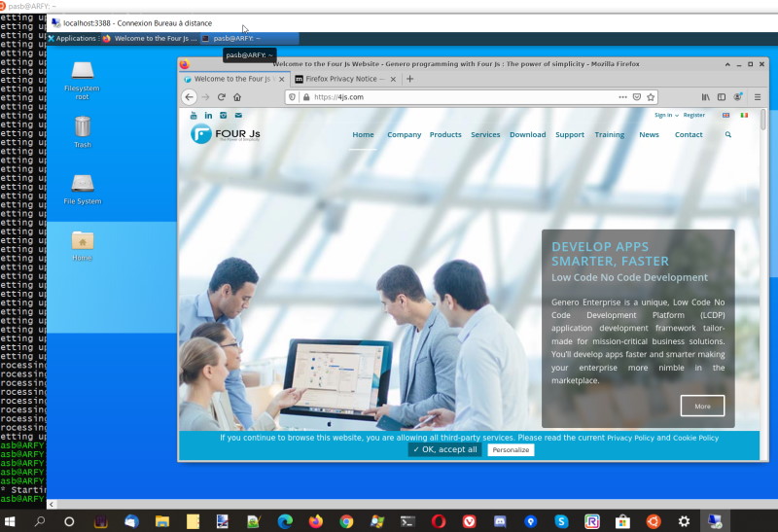Screen dimensions: 778x532
Task: Reload the 4js.com page
Action: click(222, 97)
